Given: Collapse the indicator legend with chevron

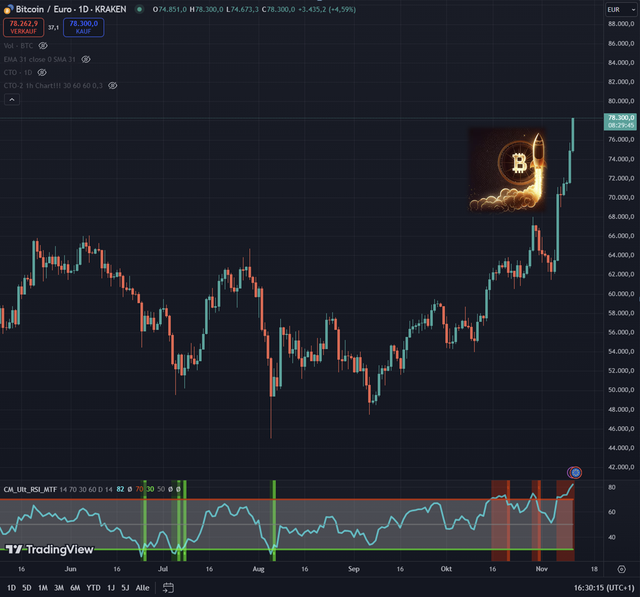Looking at the screenshot, I should click(x=12, y=100).
